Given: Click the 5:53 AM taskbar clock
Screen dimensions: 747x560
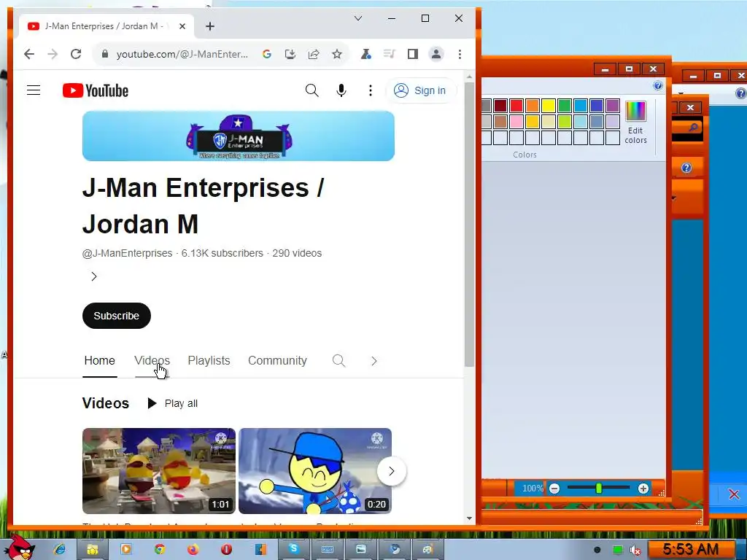Looking at the screenshot, I should [x=690, y=550].
